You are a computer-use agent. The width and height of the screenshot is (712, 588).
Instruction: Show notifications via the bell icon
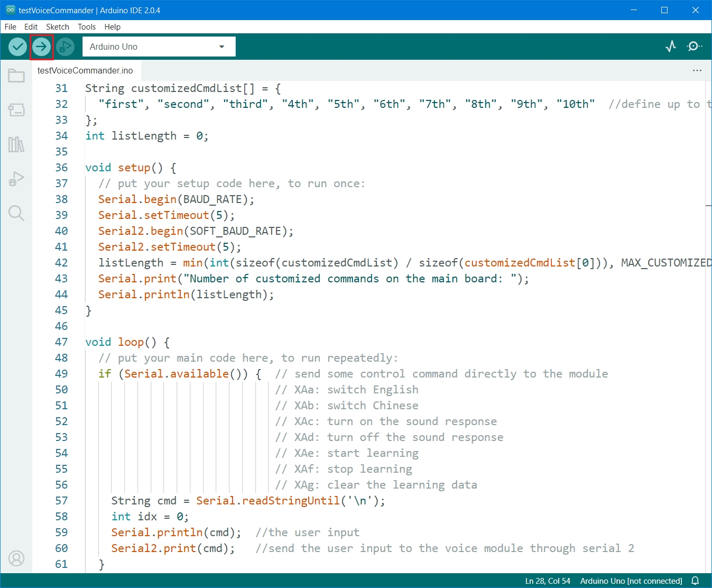point(695,581)
